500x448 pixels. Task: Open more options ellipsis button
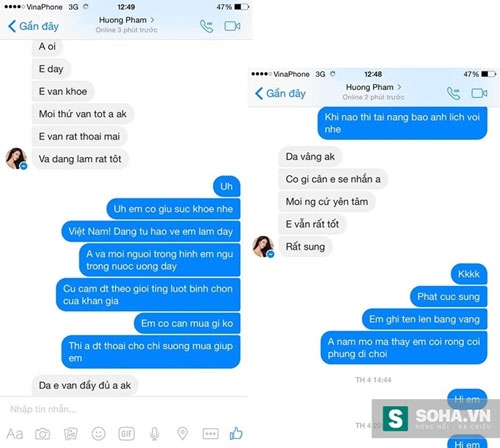[211, 434]
